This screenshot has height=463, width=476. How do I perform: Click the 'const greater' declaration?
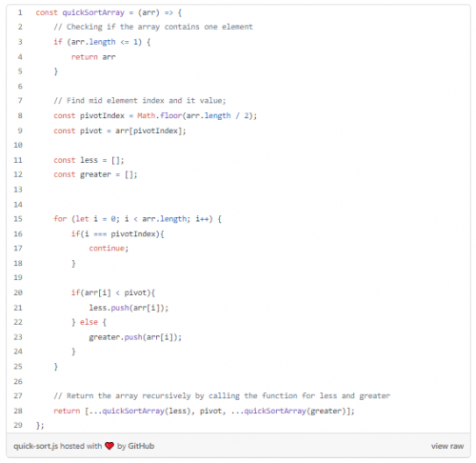(x=82, y=174)
